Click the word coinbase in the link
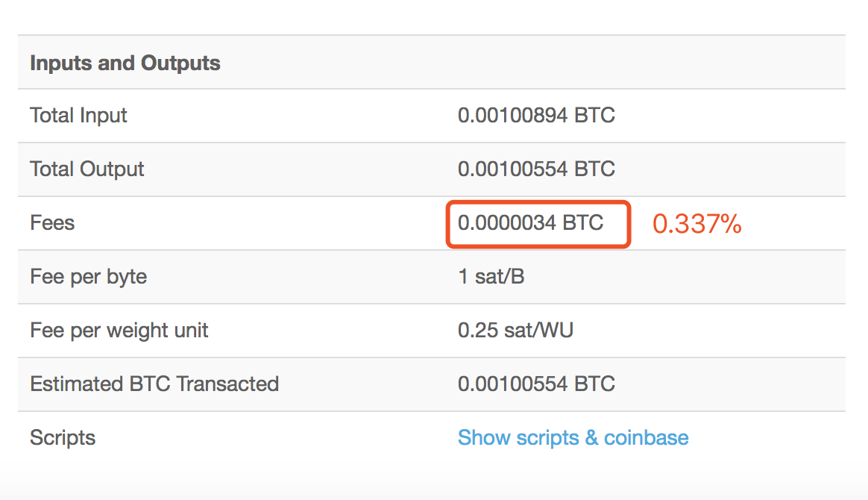868x500 pixels. coord(646,437)
